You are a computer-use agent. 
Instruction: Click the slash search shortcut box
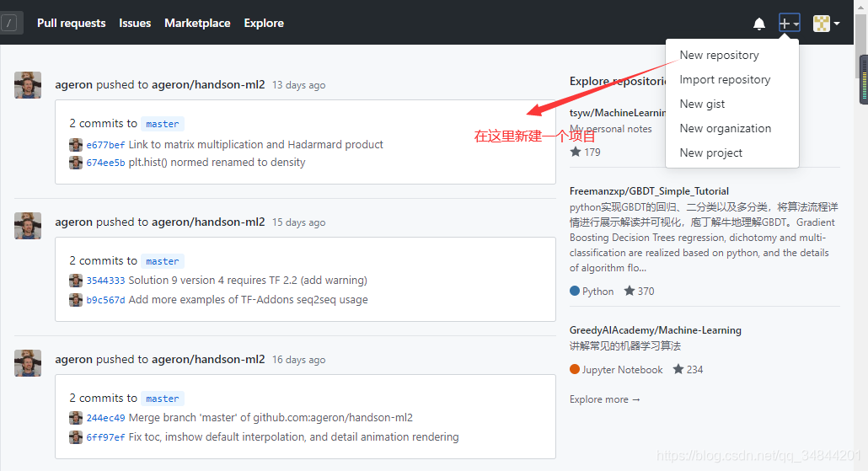(x=9, y=24)
